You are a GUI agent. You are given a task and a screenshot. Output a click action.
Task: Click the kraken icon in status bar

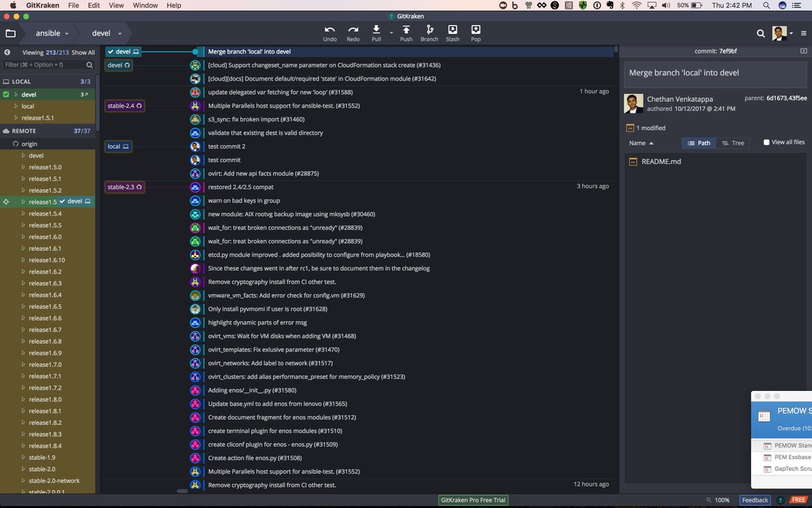click(x=781, y=500)
